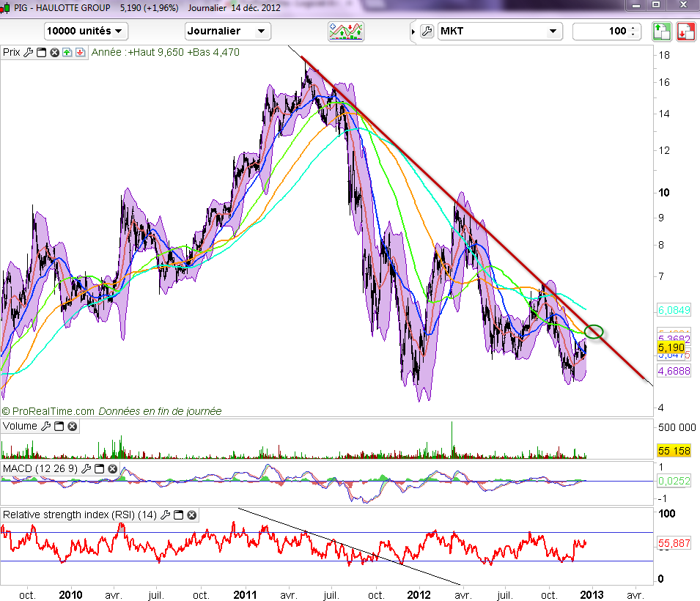Open the Prix panel wrench settings

click(x=28, y=52)
